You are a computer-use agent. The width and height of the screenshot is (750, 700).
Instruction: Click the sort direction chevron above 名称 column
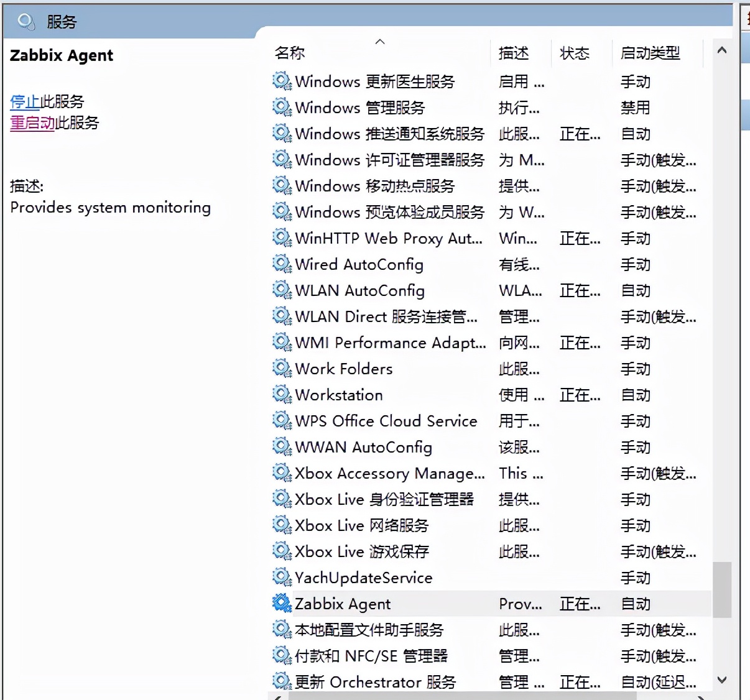tap(380, 42)
